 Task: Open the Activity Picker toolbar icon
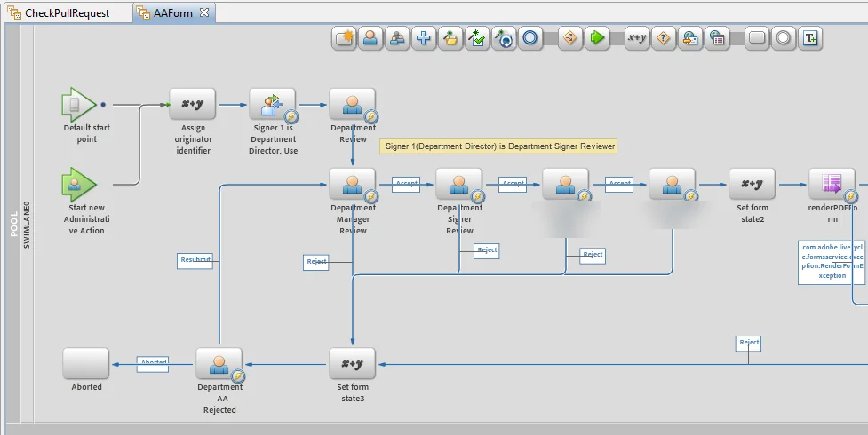point(345,38)
